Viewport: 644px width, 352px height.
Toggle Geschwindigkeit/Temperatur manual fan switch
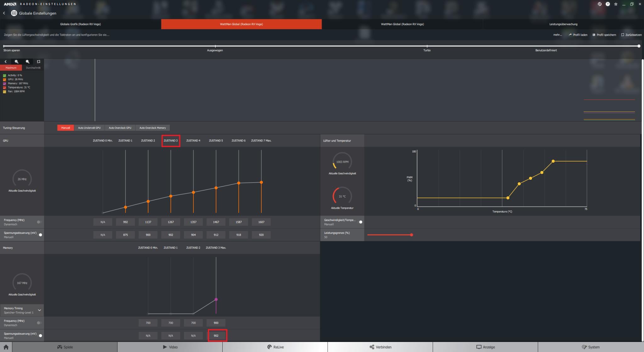coord(360,222)
